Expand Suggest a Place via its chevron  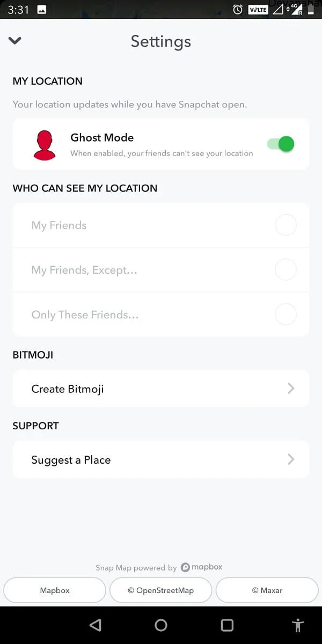[291, 459]
